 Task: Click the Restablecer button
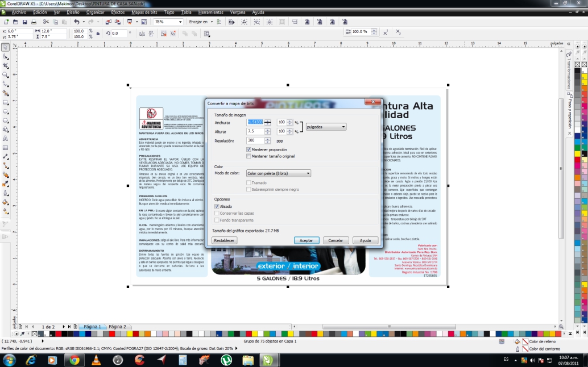[x=224, y=240]
